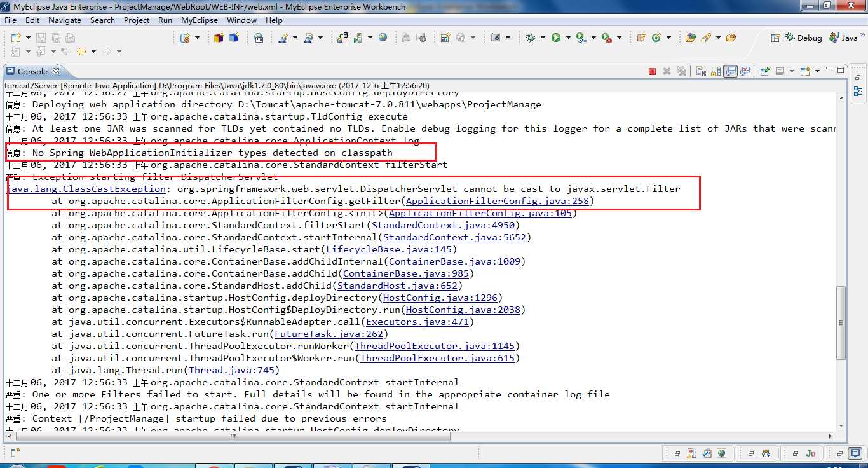The width and height of the screenshot is (868, 468).
Task: Click the server deploy icon with red arrow
Action: [x=342, y=38]
